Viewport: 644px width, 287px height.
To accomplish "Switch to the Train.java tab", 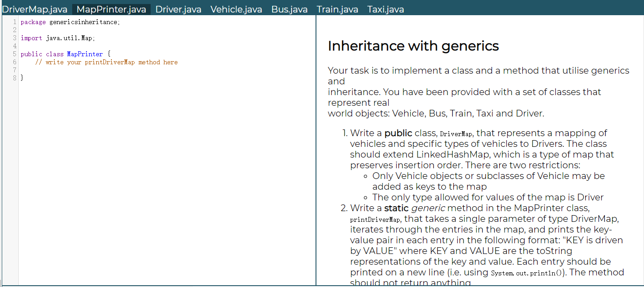I will [x=337, y=9].
